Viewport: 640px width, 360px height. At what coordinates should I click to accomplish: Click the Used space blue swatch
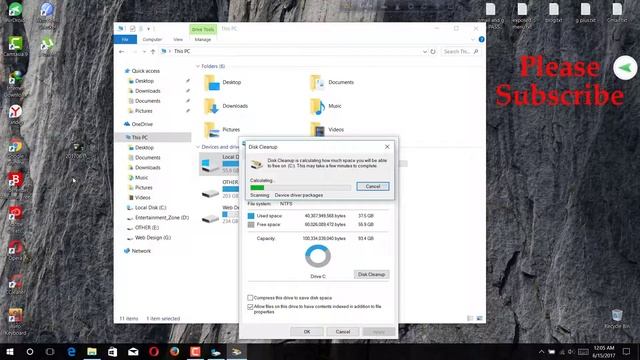point(251,216)
